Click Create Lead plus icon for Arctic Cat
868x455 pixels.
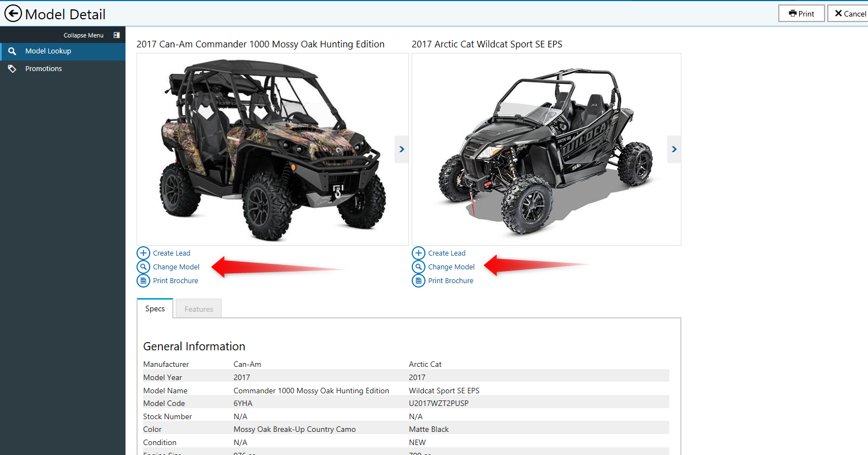pos(418,253)
